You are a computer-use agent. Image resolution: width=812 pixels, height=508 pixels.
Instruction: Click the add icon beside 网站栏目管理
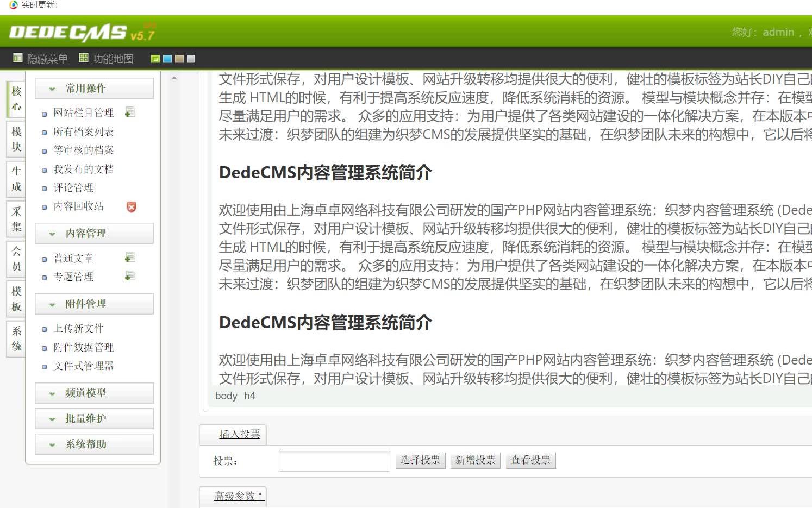tap(130, 112)
